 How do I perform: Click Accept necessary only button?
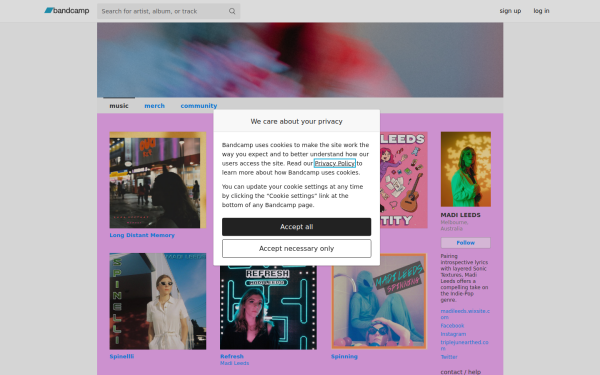click(297, 249)
